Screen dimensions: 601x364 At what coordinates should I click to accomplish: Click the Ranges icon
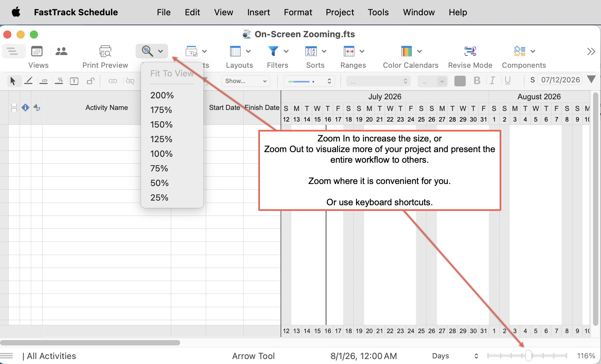349,51
